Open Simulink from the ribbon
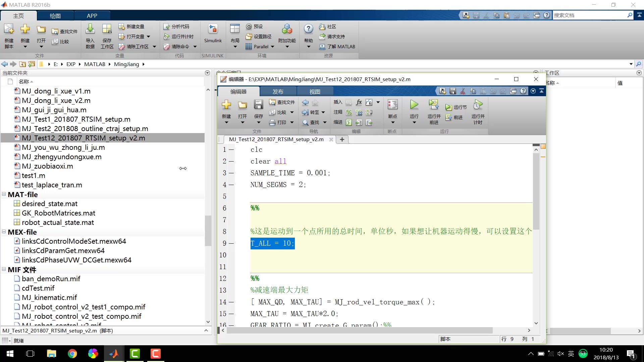 pos(213,35)
